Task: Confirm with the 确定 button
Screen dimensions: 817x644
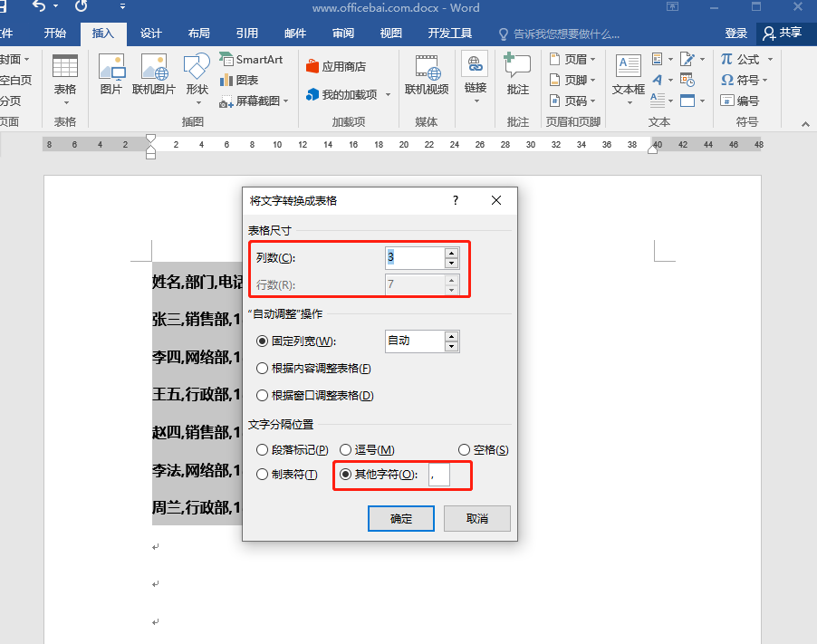Action: tap(400, 518)
